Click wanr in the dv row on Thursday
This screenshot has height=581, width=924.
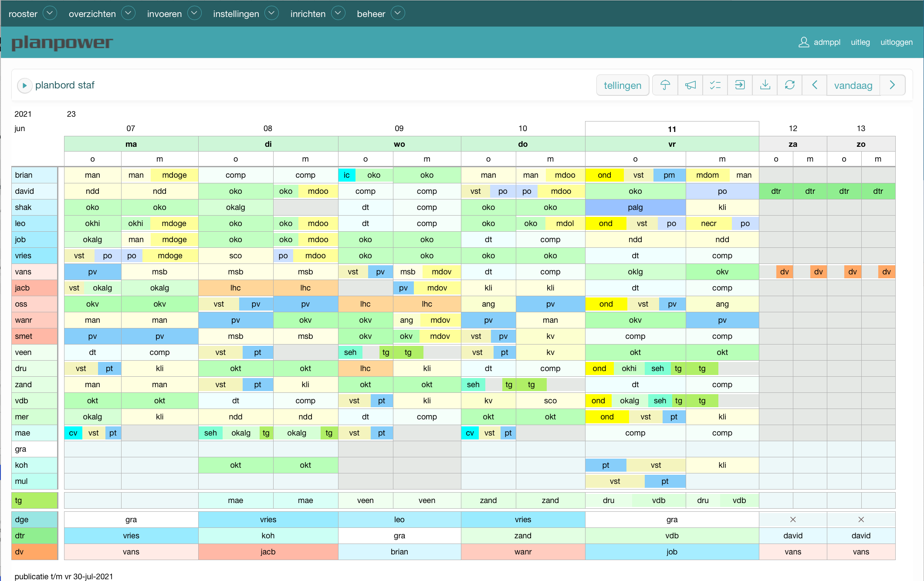click(x=523, y=552)
